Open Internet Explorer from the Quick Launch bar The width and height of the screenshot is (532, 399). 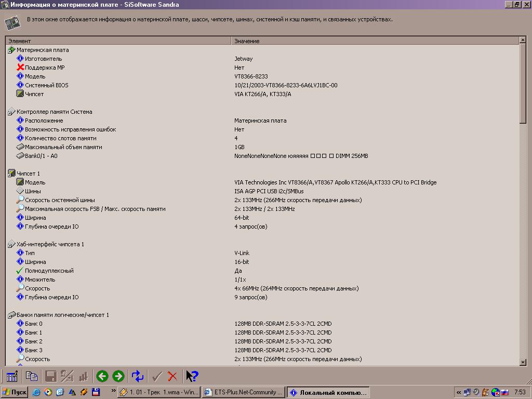[36, 392]
